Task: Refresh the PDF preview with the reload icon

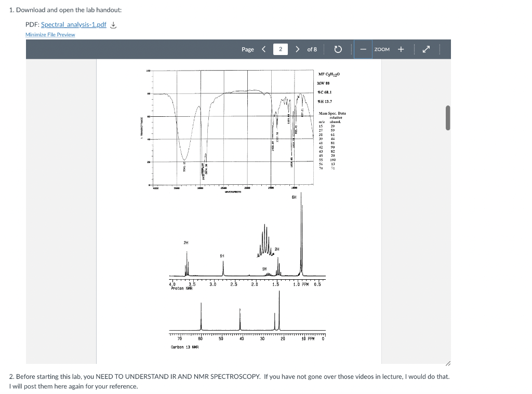Action: pyautogui.click(x=338, y=49)
